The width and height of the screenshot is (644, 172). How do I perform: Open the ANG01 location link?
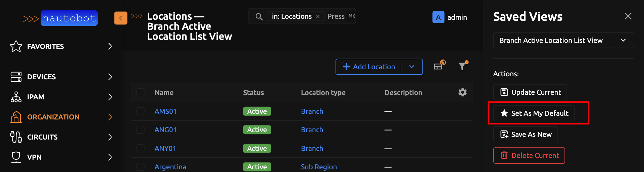click(165, 130)
